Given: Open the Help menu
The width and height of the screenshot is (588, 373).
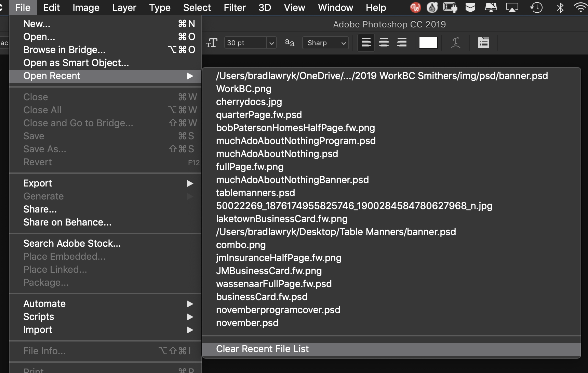Looking at the screenshot, I should pos(376,8).
